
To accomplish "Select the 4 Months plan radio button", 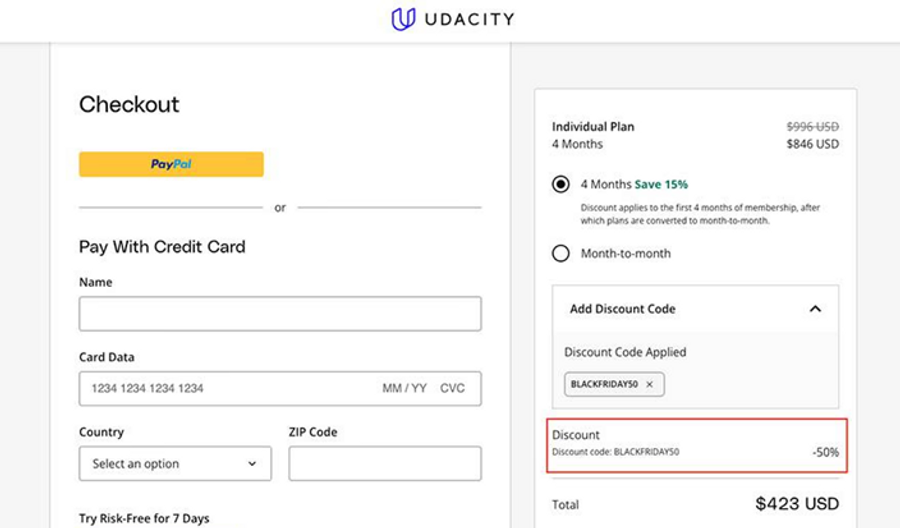I will click(561, 184).
